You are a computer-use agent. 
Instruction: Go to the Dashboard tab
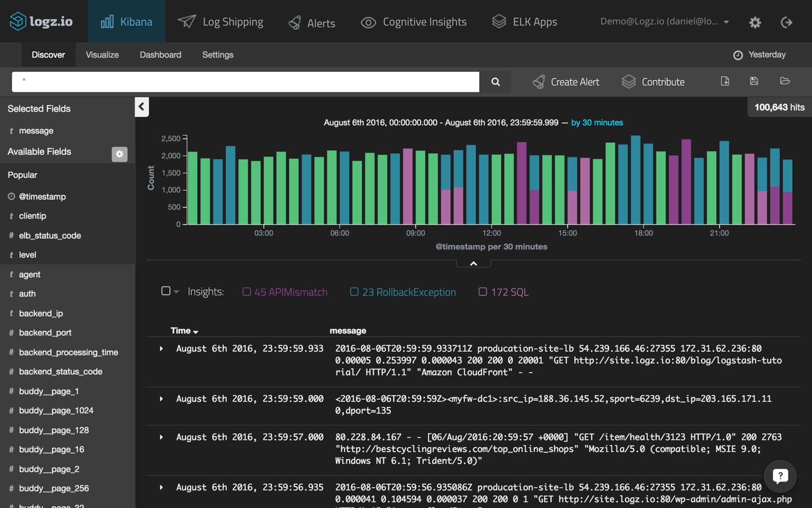coord(161,55)
